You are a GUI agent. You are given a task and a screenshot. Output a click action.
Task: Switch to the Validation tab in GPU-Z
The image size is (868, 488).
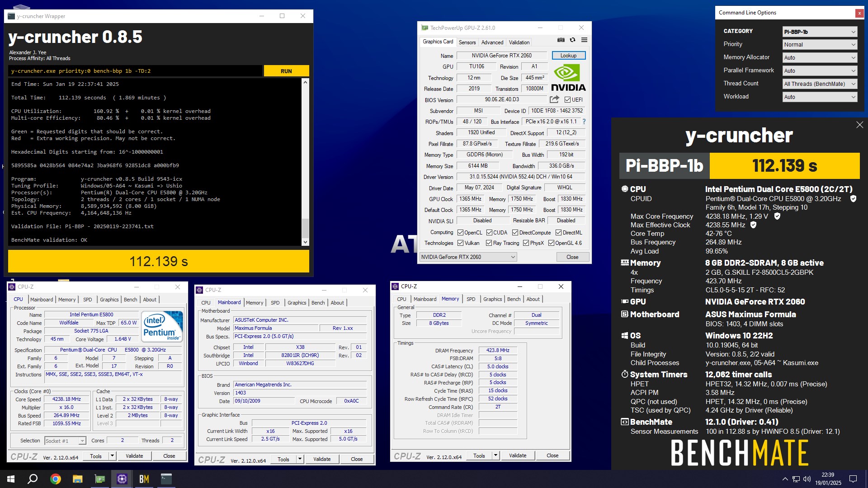(519, 42)
